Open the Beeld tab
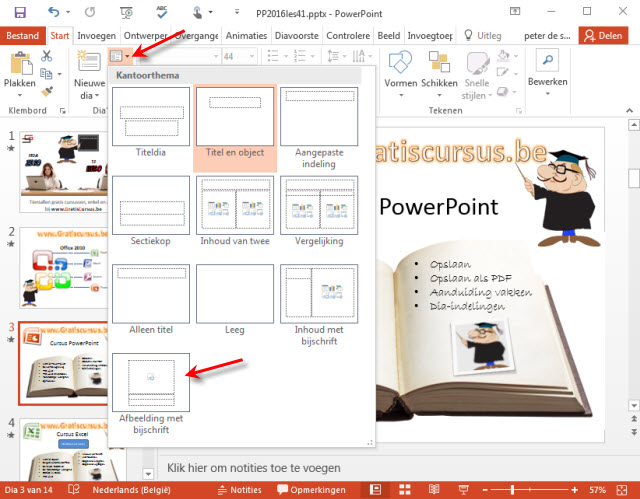The width and height of the screenshot is (640, 499). [389, 35]
